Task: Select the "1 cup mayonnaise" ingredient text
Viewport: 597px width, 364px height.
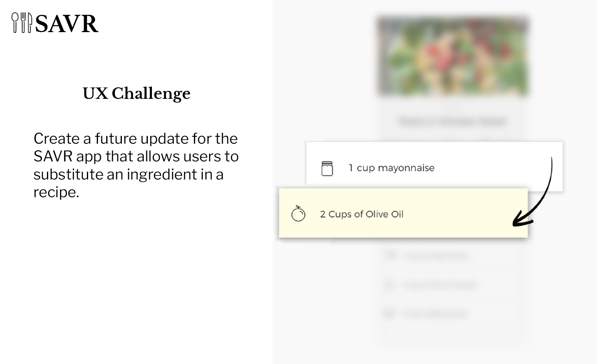Action: coord(392,168)
